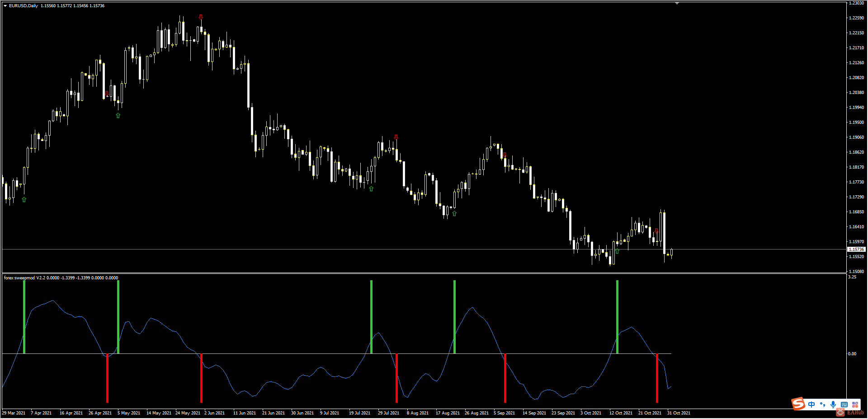Viewport: 868px width, 419px height.
Task: Click the green signal bar near 19 Aug 2021
Action: pyautogui.click(x=454, y=316)
